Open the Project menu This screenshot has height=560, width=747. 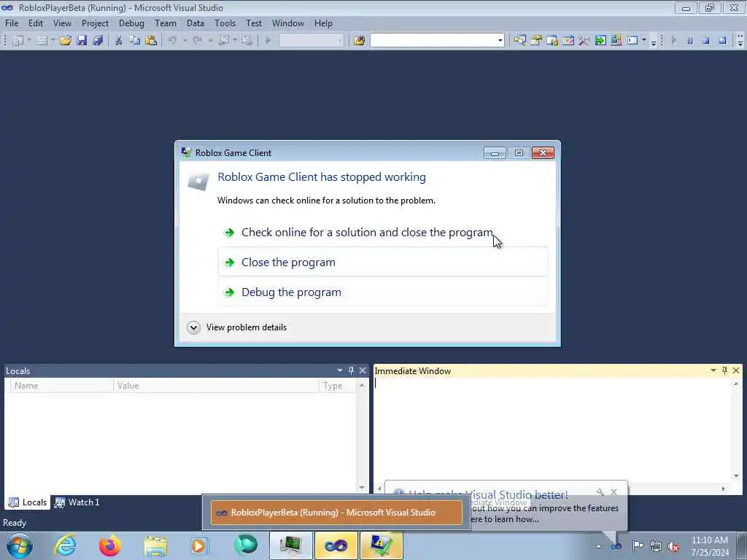(x=95, y=23)
